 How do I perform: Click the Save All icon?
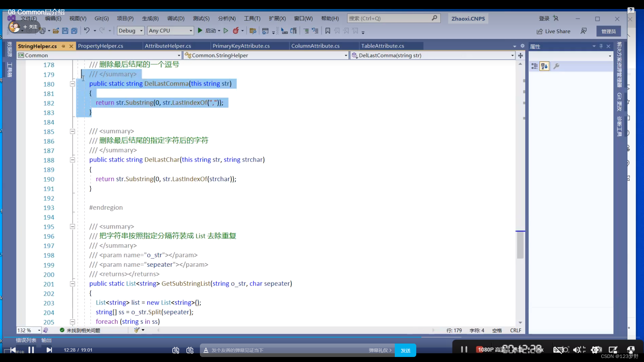(74, 31)
